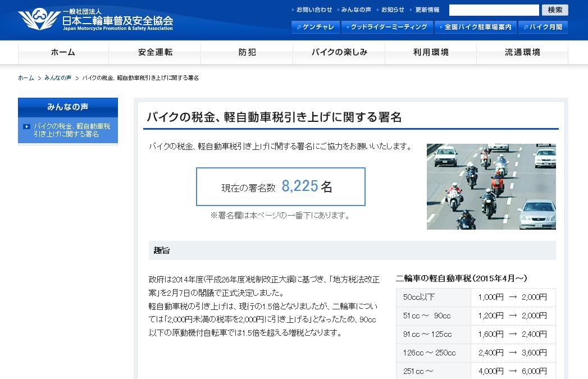Open グッドライダーミーティング button
The height and width of the screenshot is (379, 588).
point(386,27)
